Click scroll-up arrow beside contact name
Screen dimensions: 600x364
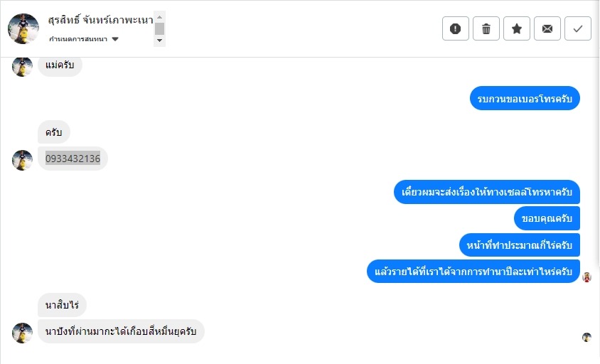[x=160, y=17]
